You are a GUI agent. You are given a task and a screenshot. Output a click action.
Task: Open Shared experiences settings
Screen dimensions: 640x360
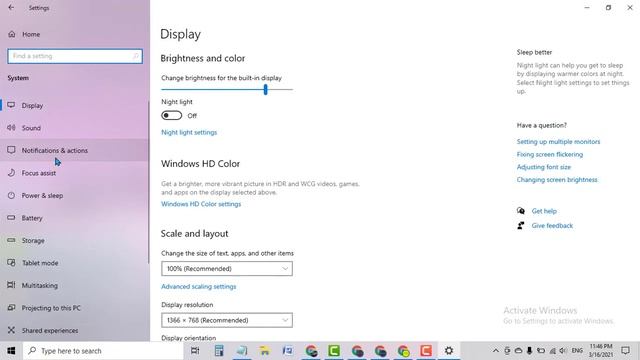pyautogui.click(x=74, y=330)
